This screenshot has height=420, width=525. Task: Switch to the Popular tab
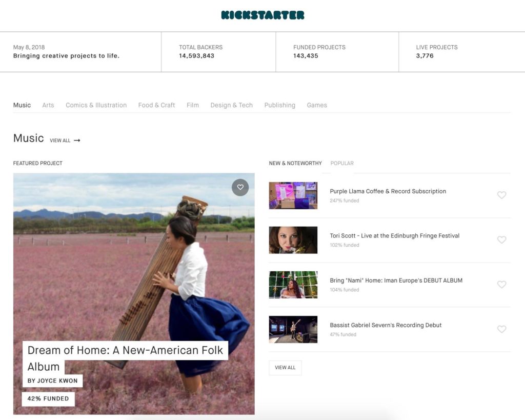click(342, 163)
